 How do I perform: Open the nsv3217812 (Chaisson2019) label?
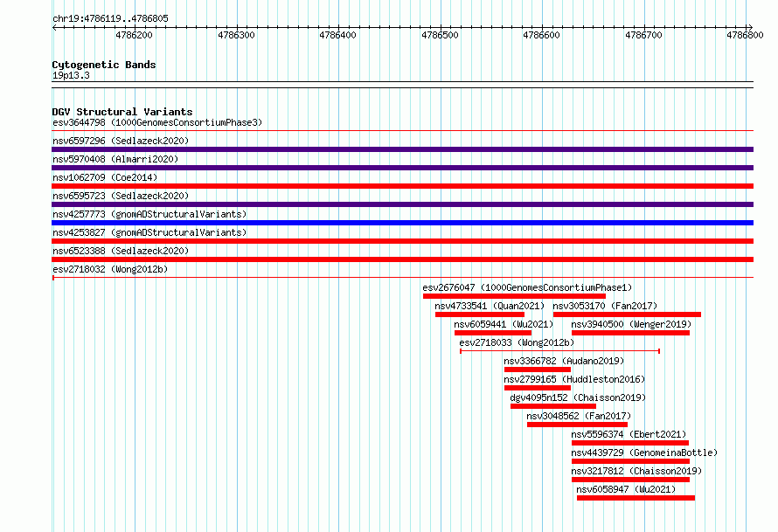click(x=636, y=471)
